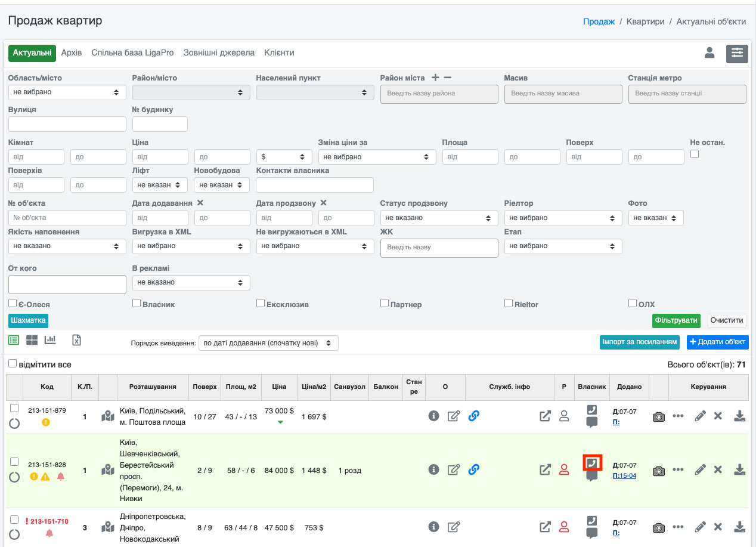Enable the Ексклюзив checkbox
The width and height of the screenshot is (756, 547).
pyautogui.click(x=261, y=303)
